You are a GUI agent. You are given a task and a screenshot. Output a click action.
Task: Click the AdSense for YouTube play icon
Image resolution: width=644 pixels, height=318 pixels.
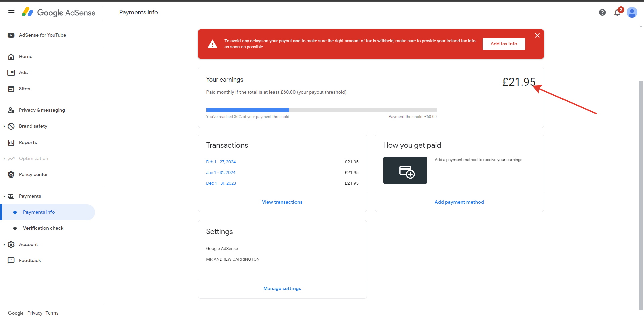point(11,35)
